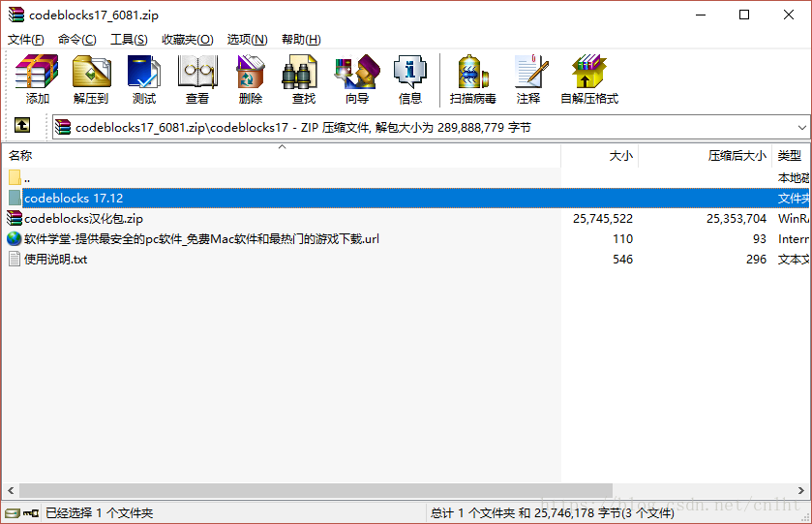
Task: Select codeblocks汉化包.zip file name
Action: pyautogui.click(x=83, y=219)
